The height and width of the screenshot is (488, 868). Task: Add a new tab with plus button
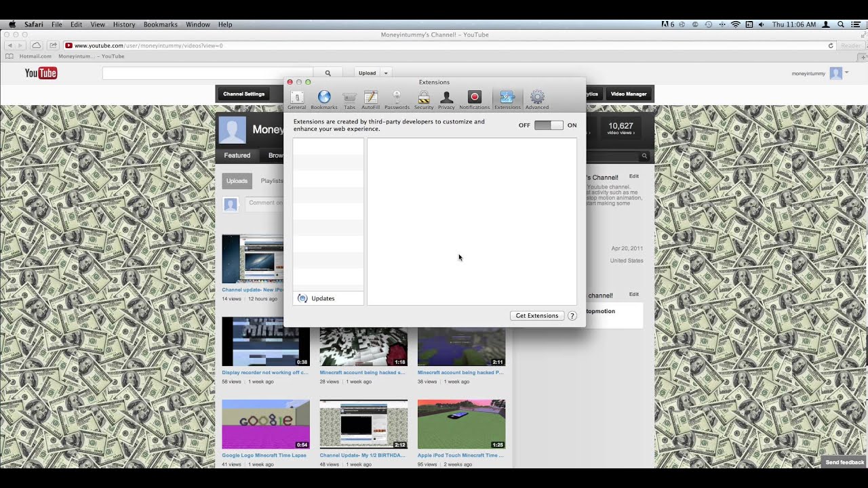point(864,56)
